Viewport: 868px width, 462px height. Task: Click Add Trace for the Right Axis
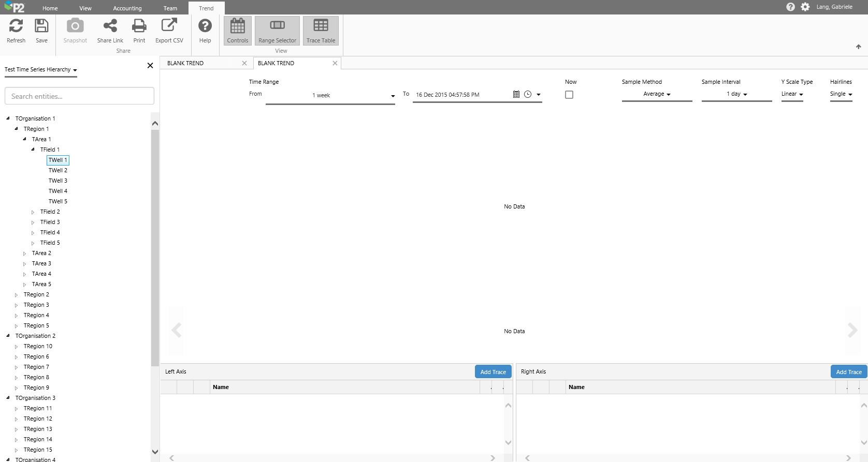coord(848,372)
